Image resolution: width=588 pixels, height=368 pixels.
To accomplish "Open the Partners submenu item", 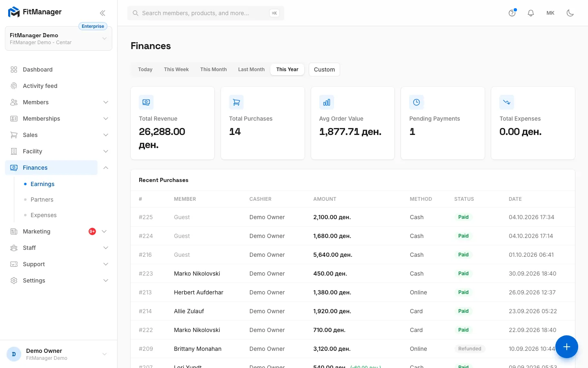I will click(42, 200).
